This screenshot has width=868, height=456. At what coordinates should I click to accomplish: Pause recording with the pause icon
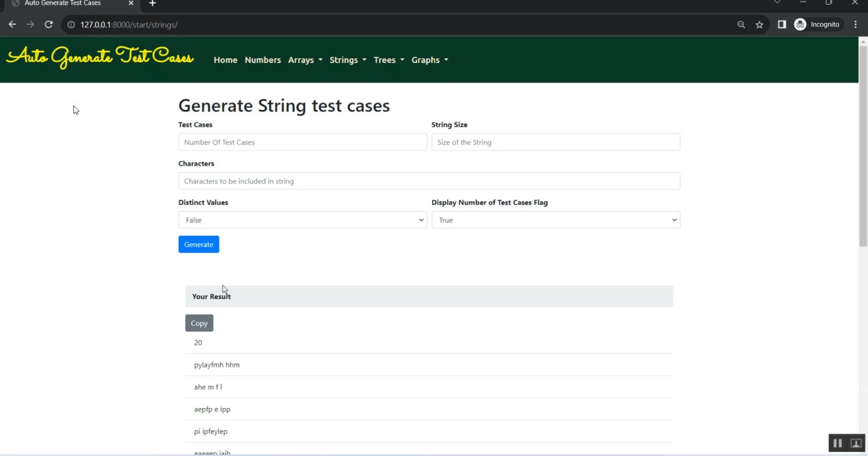837,443
